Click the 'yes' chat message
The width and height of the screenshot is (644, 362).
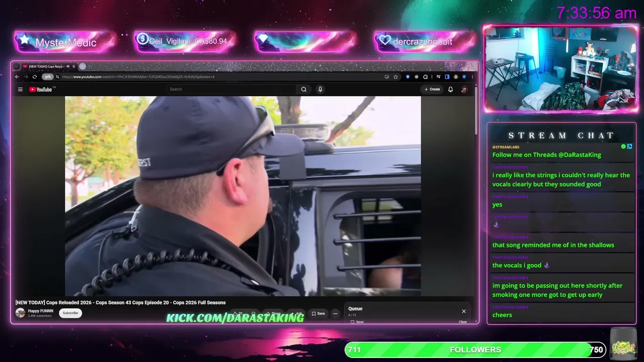tap(498, 205)
